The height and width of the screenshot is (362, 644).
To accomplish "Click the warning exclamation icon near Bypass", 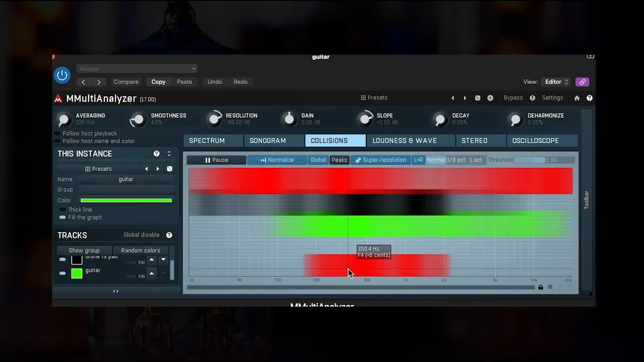I will (x=532, y=98).
